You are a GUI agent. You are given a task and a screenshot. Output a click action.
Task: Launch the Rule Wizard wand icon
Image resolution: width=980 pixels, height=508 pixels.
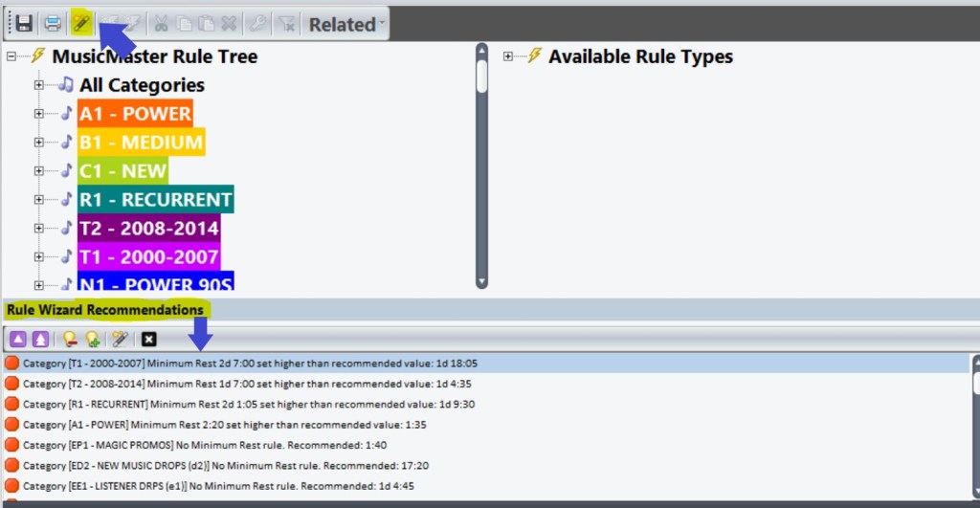click(81, 23)
